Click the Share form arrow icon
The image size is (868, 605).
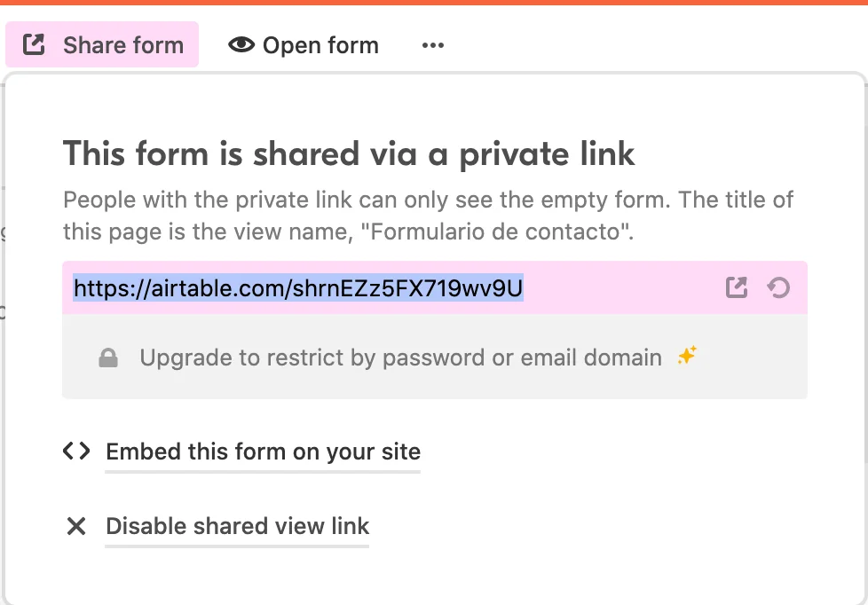point(34,44)
